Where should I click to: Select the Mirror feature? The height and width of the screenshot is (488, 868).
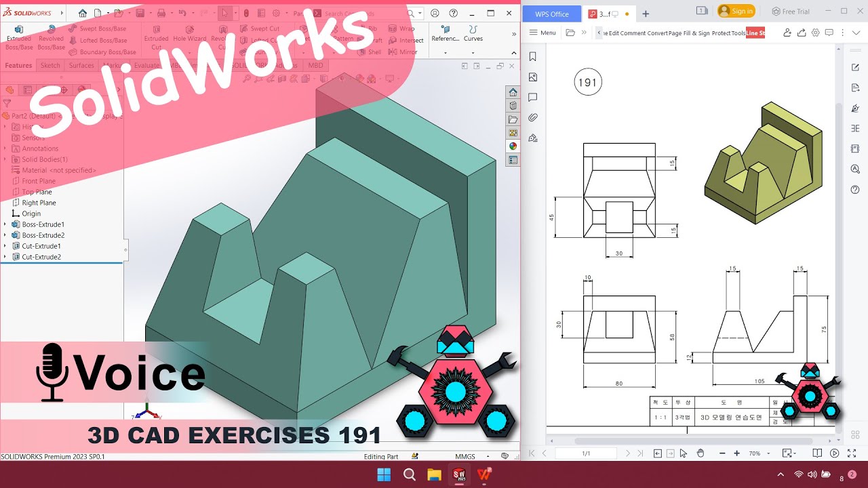pyautogui.click(x=403, y=52)
